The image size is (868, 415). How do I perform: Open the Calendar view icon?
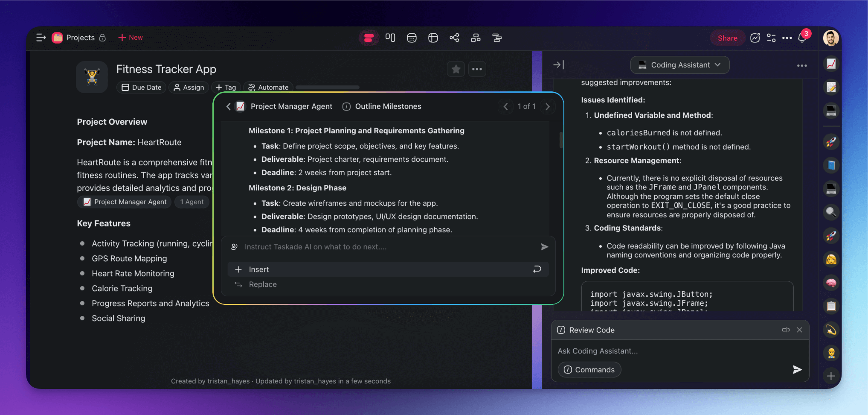click(x=412, y=38)
